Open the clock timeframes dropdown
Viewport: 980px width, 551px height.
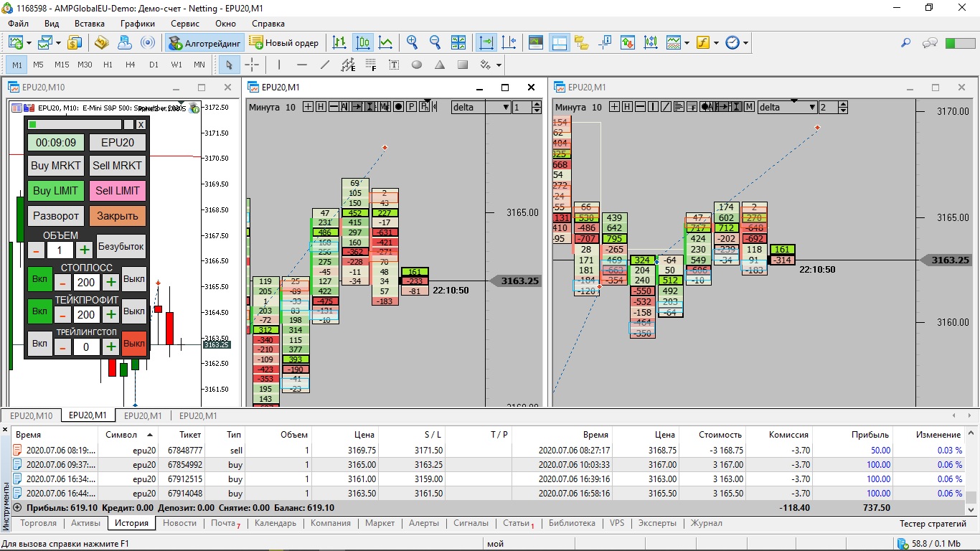[x=736, y=42]
